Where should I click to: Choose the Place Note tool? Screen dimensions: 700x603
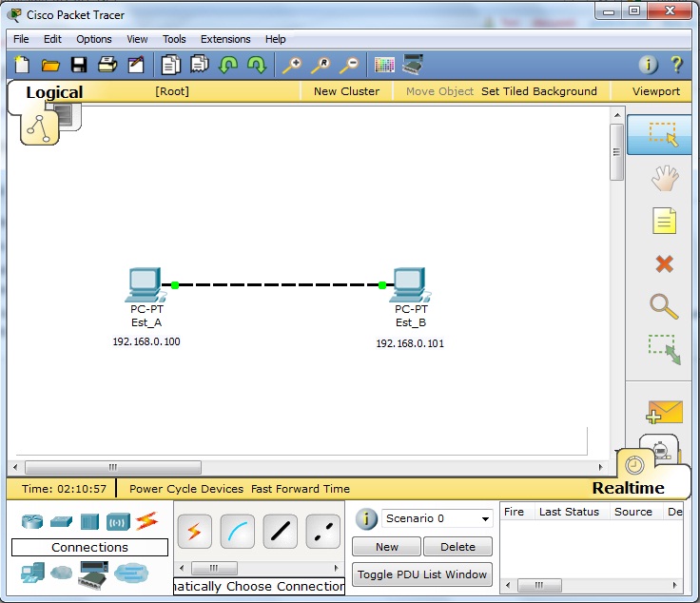coord(664,221)
